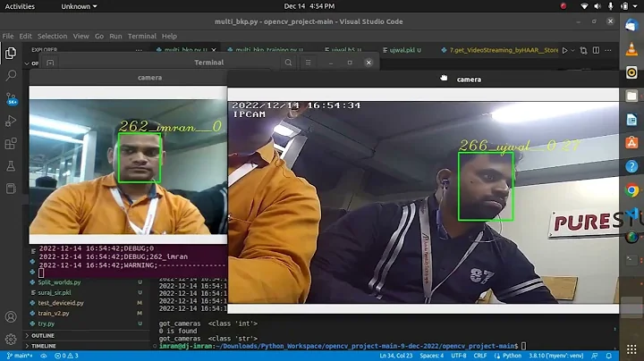Open Source Control view with 5K+ badge

coord(11,98)
